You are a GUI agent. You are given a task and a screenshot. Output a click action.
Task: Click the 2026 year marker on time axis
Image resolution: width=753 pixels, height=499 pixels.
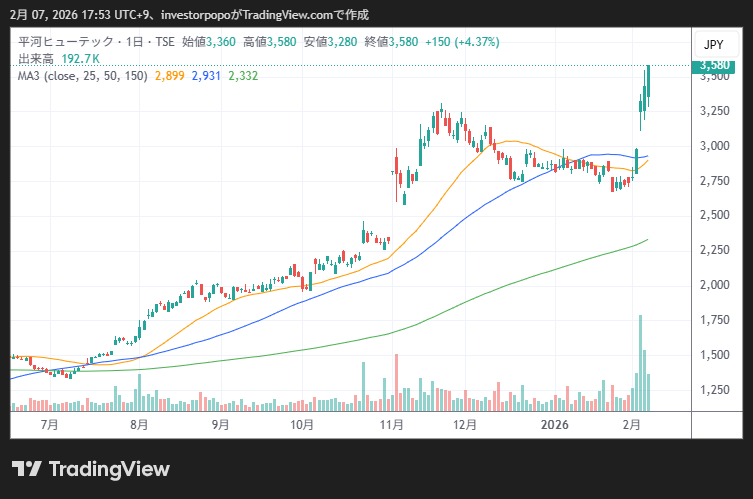(x=555, y=424)
